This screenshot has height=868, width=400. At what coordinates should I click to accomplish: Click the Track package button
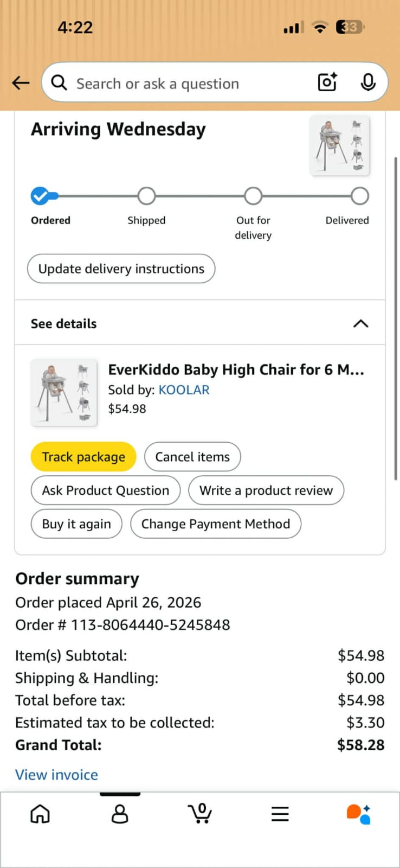pos(83,457)
